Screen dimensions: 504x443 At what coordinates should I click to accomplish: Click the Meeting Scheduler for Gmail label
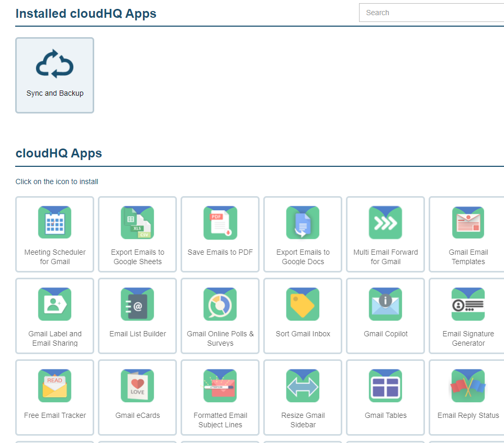coord(55,257)
